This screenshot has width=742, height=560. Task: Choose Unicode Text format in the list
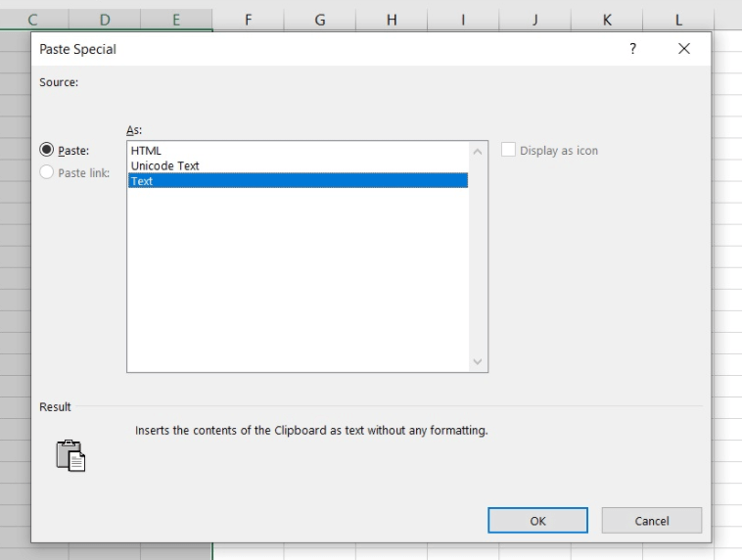tap(165, 165)
